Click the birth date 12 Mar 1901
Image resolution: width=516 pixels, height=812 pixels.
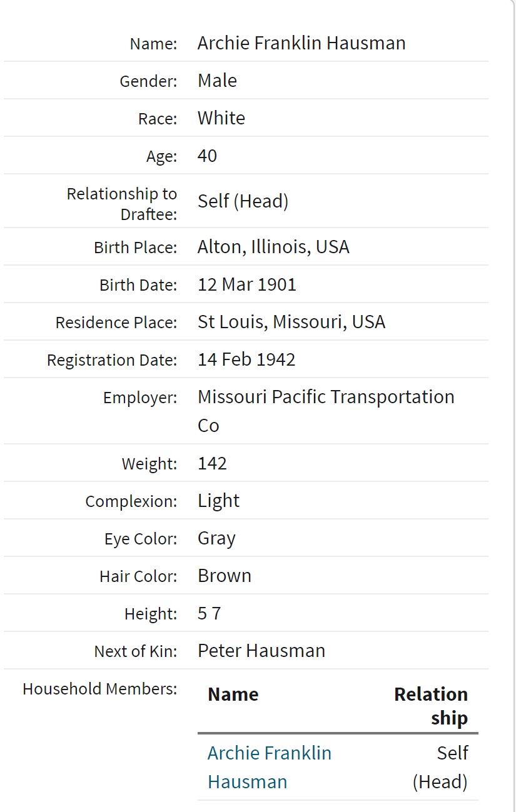(247, 284)
